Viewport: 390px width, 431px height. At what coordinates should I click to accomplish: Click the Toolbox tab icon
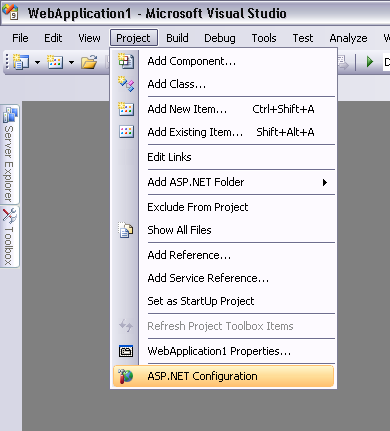click(9, 216)
